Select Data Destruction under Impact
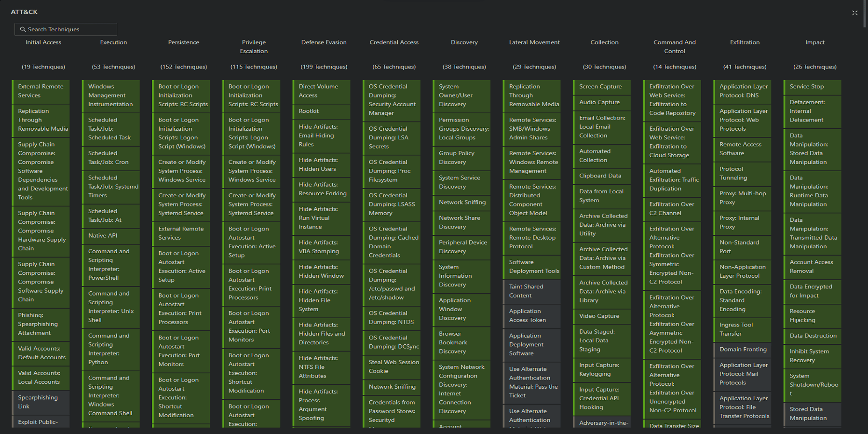 click(813, 336)
